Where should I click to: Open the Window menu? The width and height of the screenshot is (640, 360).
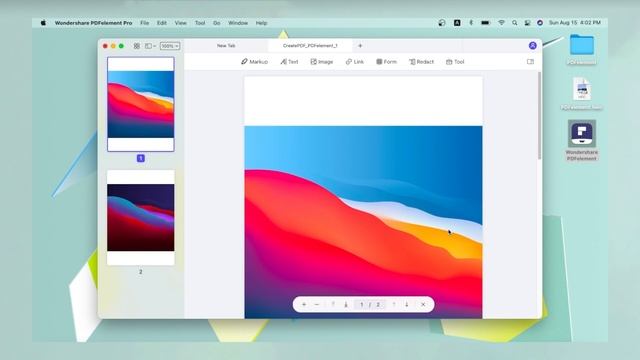click(x=238, y=23)
